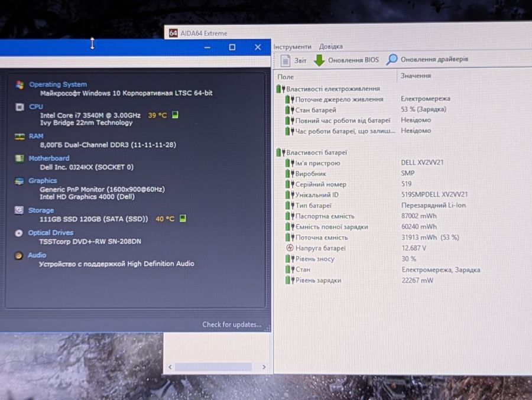Click the battery icon beside Стан батарей

pos(290,110)
